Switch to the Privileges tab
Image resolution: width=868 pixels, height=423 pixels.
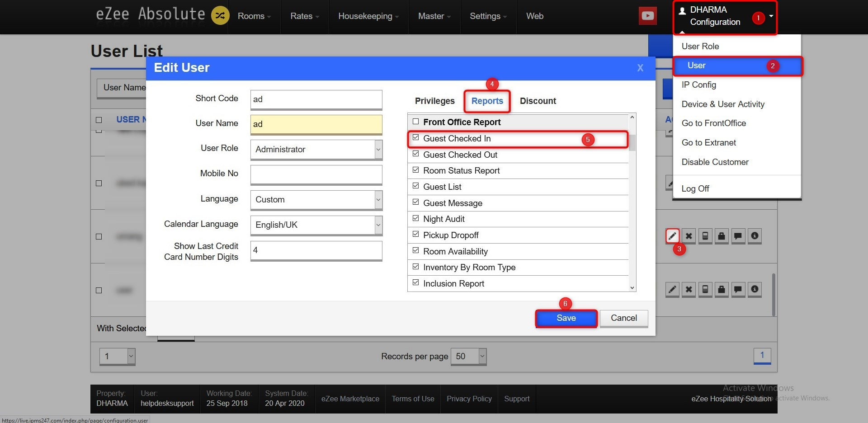pyautogui.click(x=435, y=101)
